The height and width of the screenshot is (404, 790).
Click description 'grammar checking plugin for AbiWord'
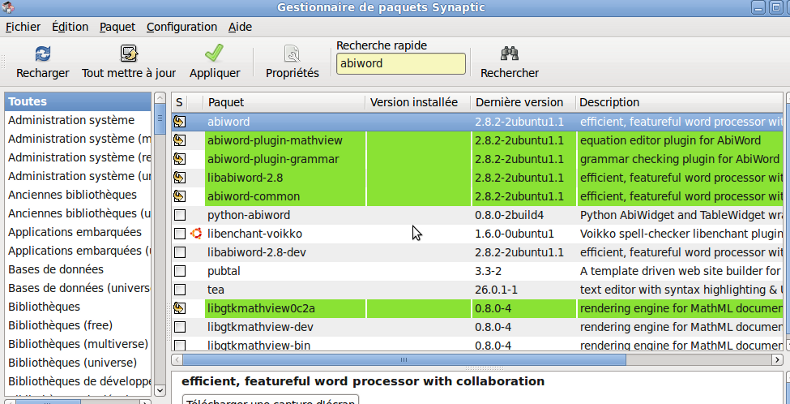[x=680, y=159]
